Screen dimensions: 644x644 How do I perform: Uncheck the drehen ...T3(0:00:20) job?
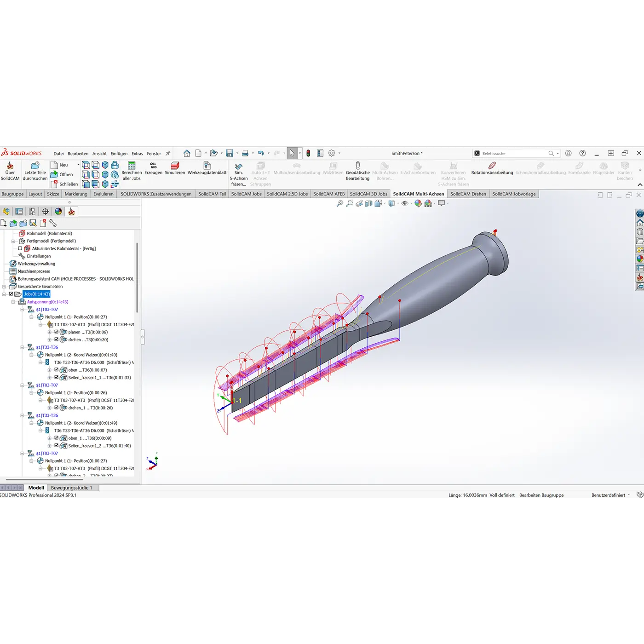pos(57,339)
